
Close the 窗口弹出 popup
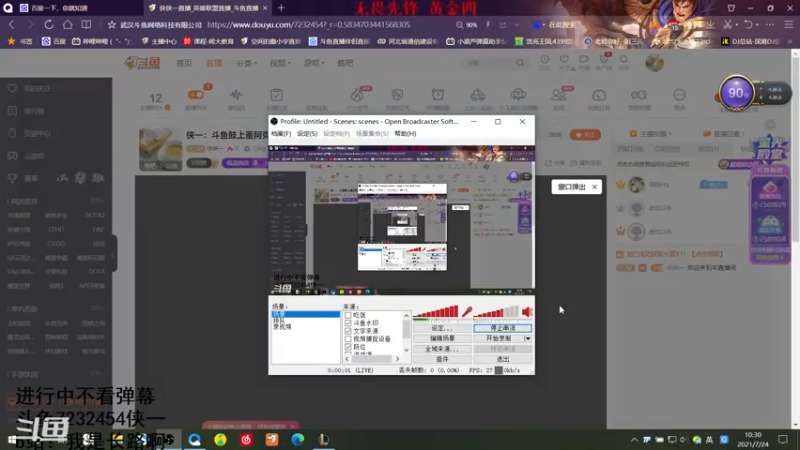click(x=594, y=187)
